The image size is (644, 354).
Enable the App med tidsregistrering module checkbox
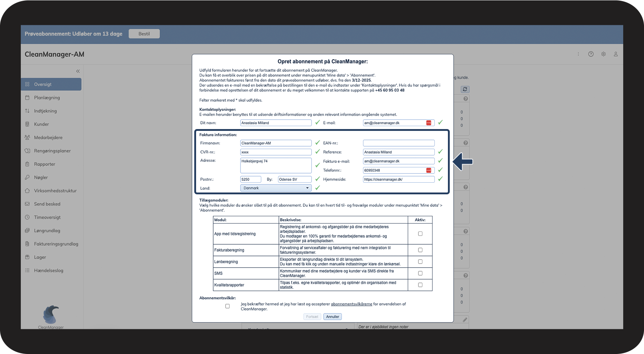pos(420,234)
